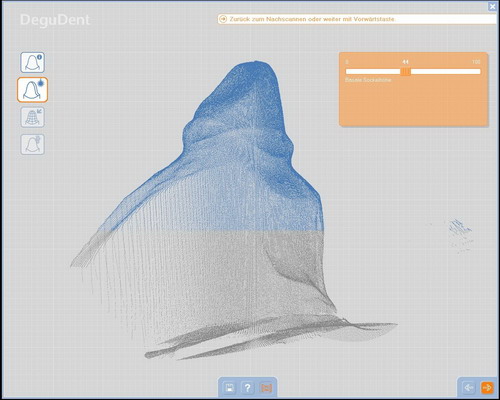The image size is (500, 400).
Task: Click the orange bracket icon beside help
Action: [x=266, y=388]
